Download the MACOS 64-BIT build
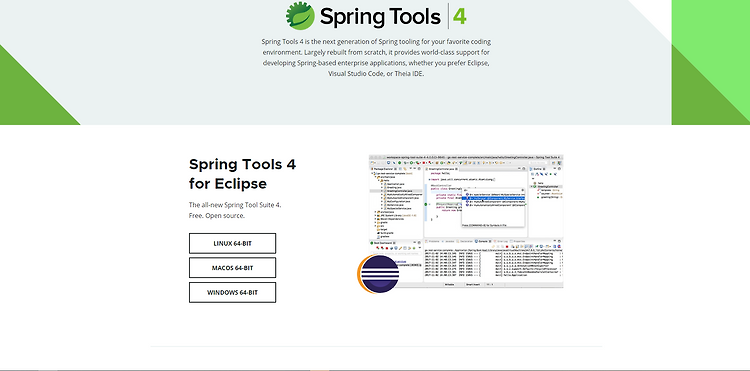The width and height of the screenshot is (750, 371). click(232, 268)
